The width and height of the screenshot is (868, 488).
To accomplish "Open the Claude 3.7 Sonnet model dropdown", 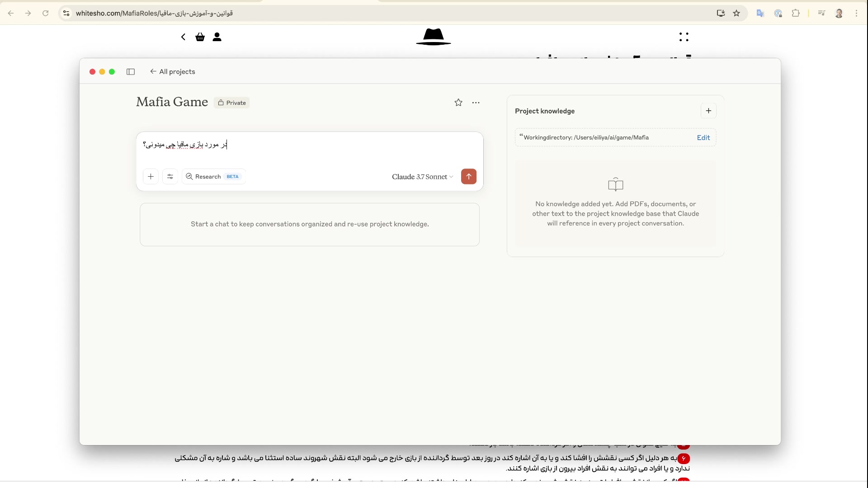I will [x=422, y=177].
